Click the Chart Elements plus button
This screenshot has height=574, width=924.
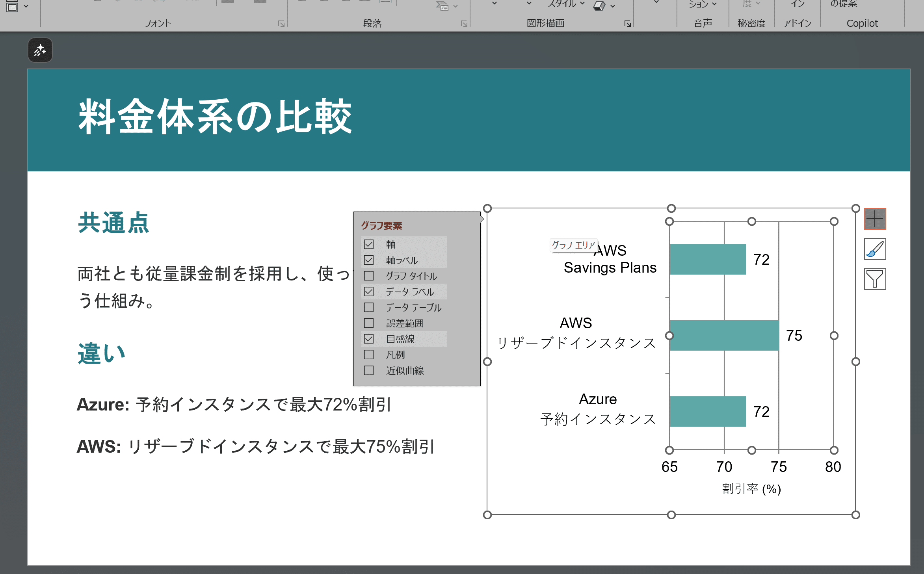(x=875, y=219)
